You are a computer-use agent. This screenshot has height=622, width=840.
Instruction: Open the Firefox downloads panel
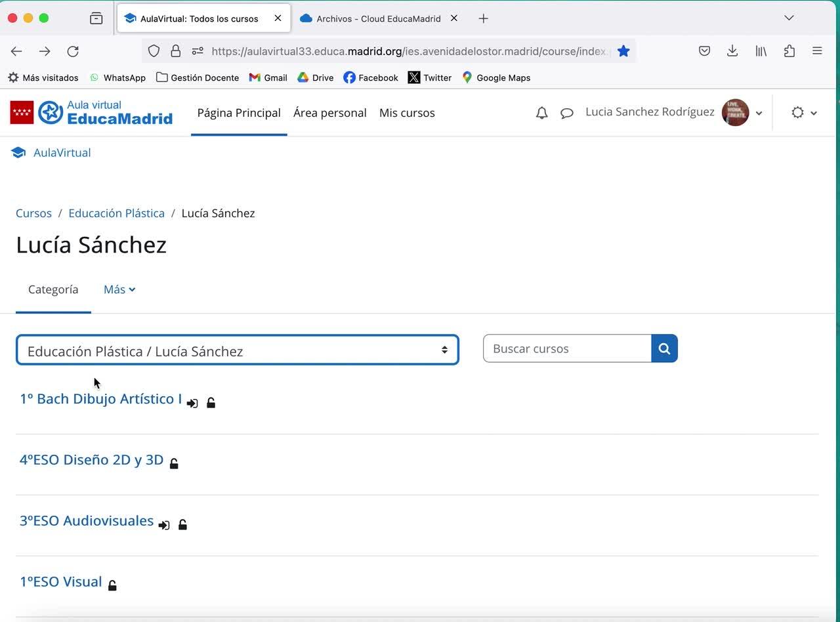[732, 51]
